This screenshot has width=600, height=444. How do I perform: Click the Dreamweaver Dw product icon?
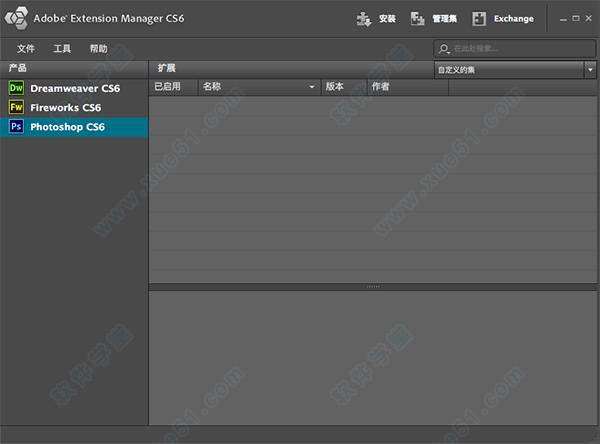[x=16, y=88]
